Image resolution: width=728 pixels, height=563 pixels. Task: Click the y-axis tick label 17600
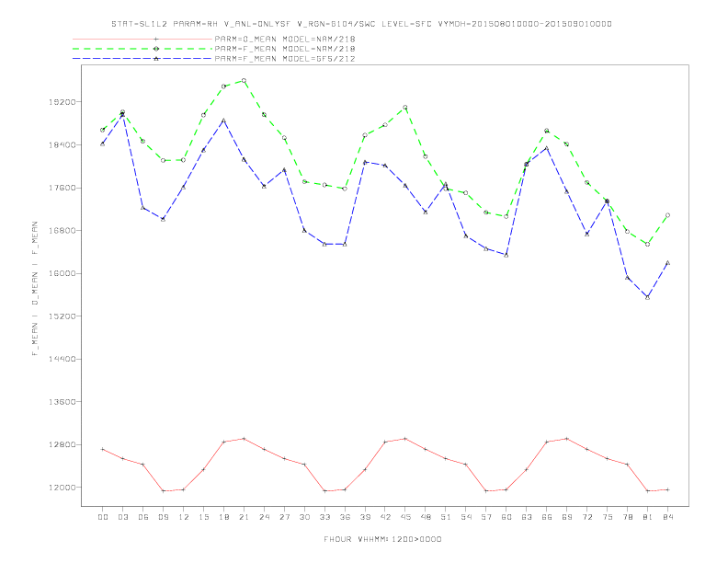63,189
